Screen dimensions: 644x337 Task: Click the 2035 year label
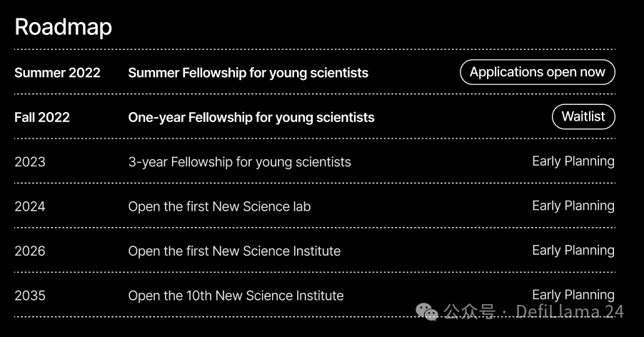30,296
